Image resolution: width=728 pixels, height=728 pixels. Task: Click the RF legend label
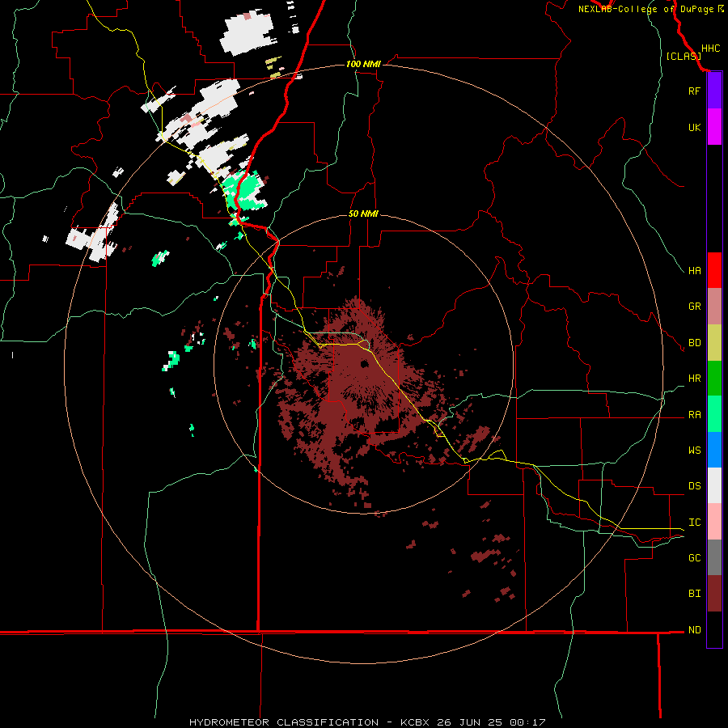[x=694, y=91]
